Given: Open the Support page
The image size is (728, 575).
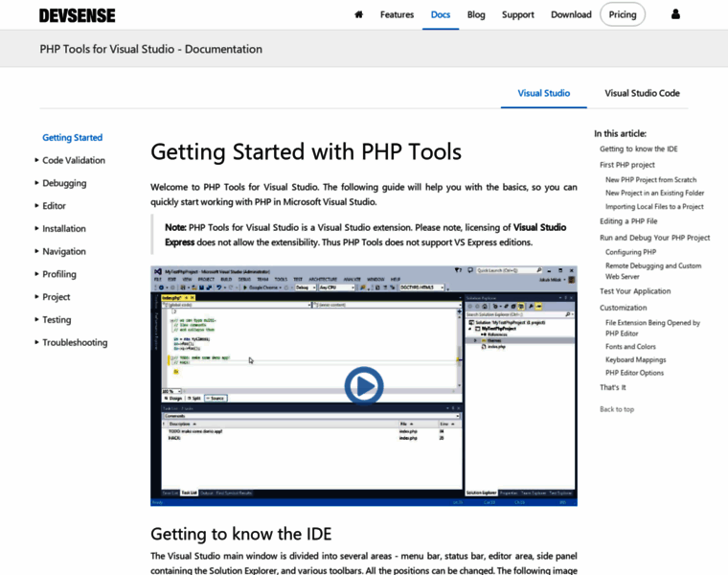Looking at the screenshot, I should 517,14.
